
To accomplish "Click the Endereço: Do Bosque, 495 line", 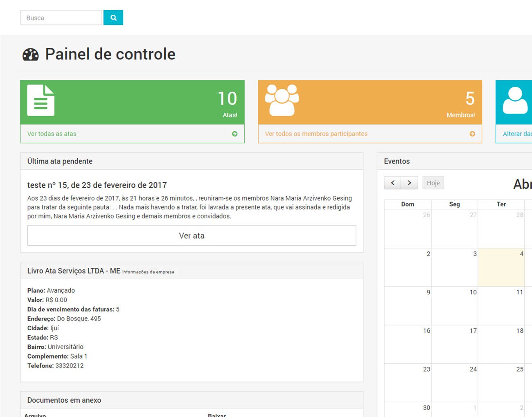I will coord(64,318).
